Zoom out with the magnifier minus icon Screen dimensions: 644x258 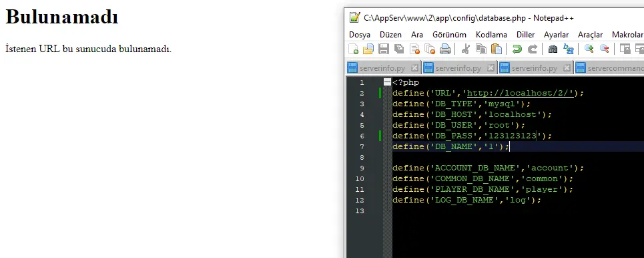coord(604,49)
